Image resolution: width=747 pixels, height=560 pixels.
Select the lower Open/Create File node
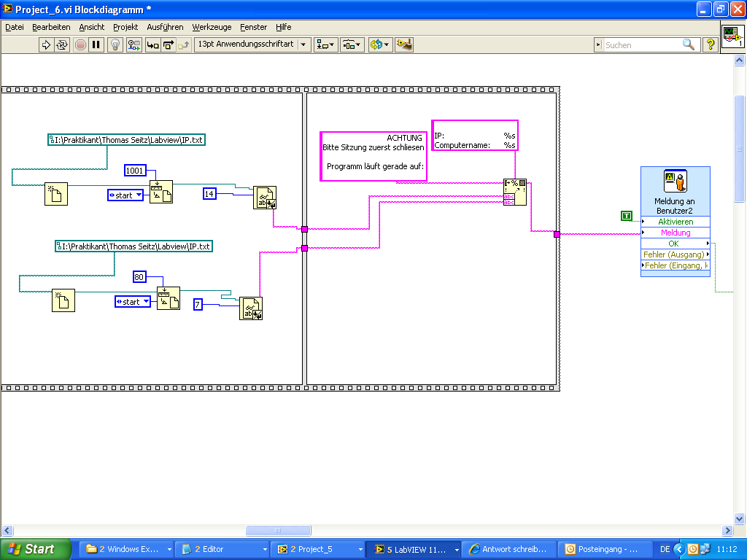[x=63, y=300]
